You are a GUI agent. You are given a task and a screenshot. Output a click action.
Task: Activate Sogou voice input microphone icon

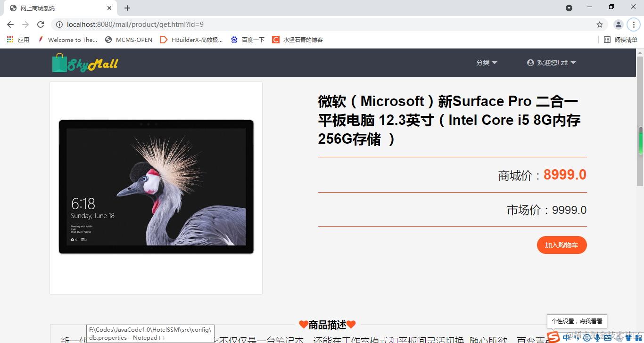(x=597, y=337)
